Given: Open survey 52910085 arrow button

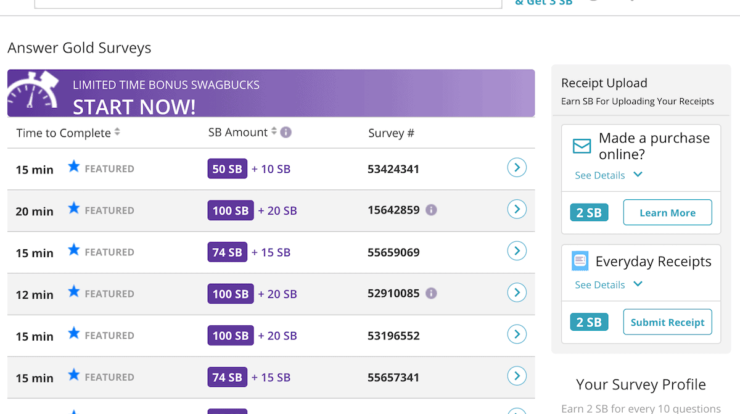Looking at the screenshot, I should (x=517, y=293).
